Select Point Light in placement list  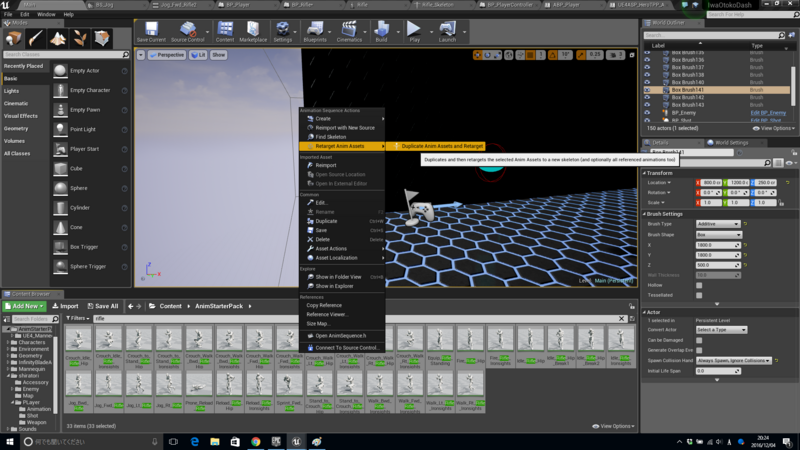tap(90, 130)
